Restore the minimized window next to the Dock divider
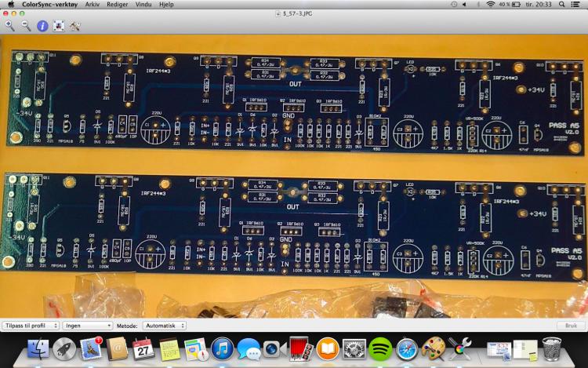Image resolution: width=588 pixels, height=368 pixels. pyautogui.click(x=499, y=351)
